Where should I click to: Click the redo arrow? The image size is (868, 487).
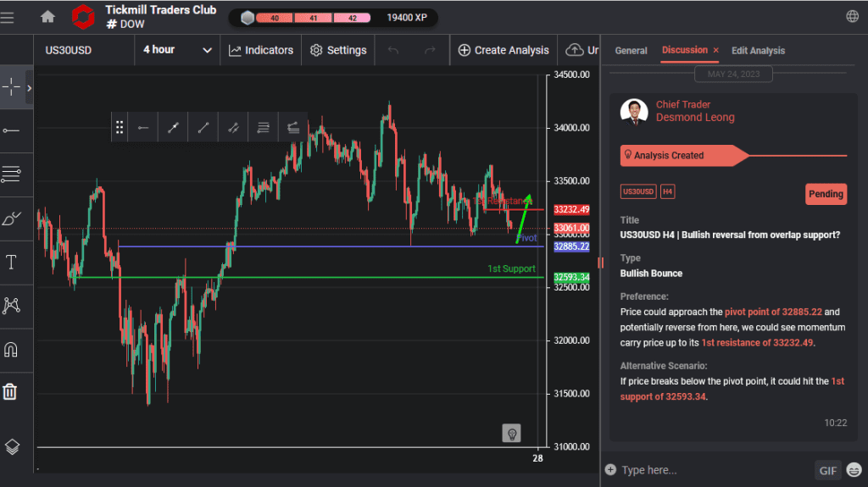tap(430, 50)
